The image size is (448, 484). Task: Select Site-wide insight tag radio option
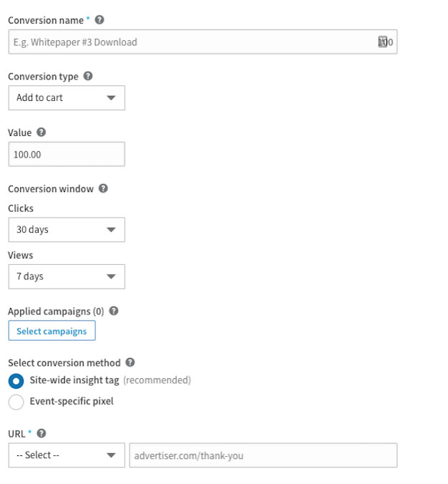16,381
